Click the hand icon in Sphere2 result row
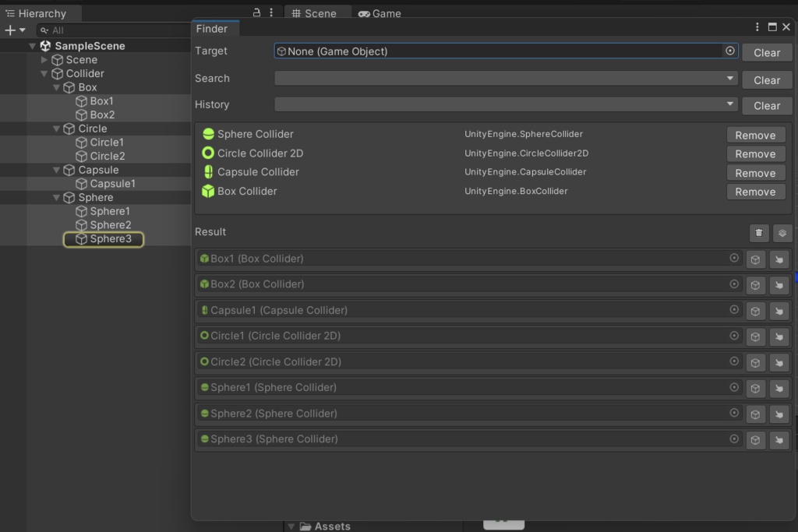The image size is (798, 532). [779, 414]
